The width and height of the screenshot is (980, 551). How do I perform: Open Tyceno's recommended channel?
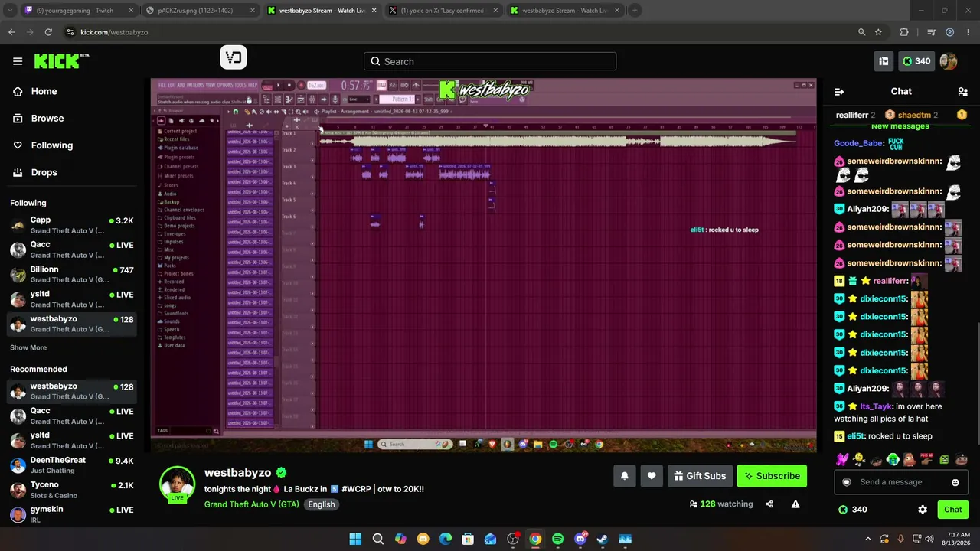(72, 490)
